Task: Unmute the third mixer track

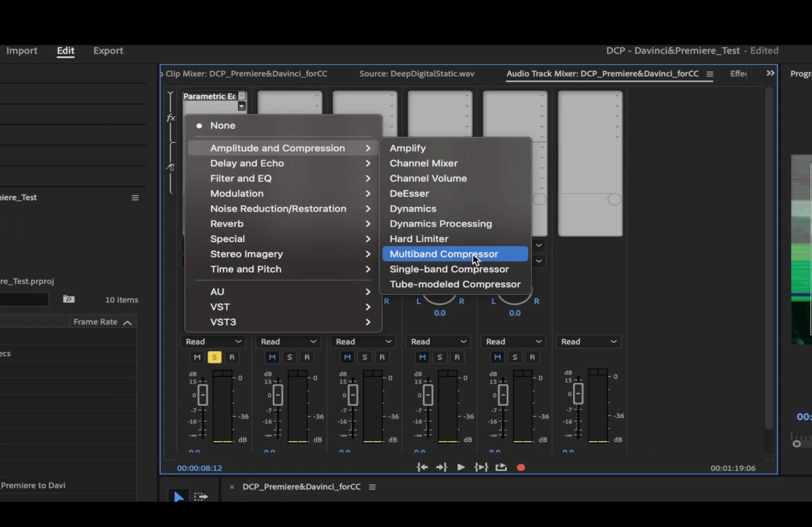Action: [x=347, y=357]
